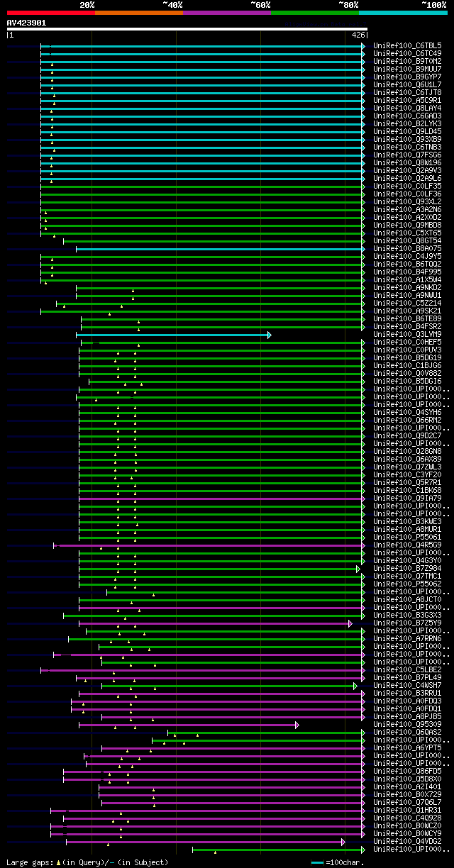Select the query name AV423901
This screenshot has width=454, height=868.
(26, 23)
